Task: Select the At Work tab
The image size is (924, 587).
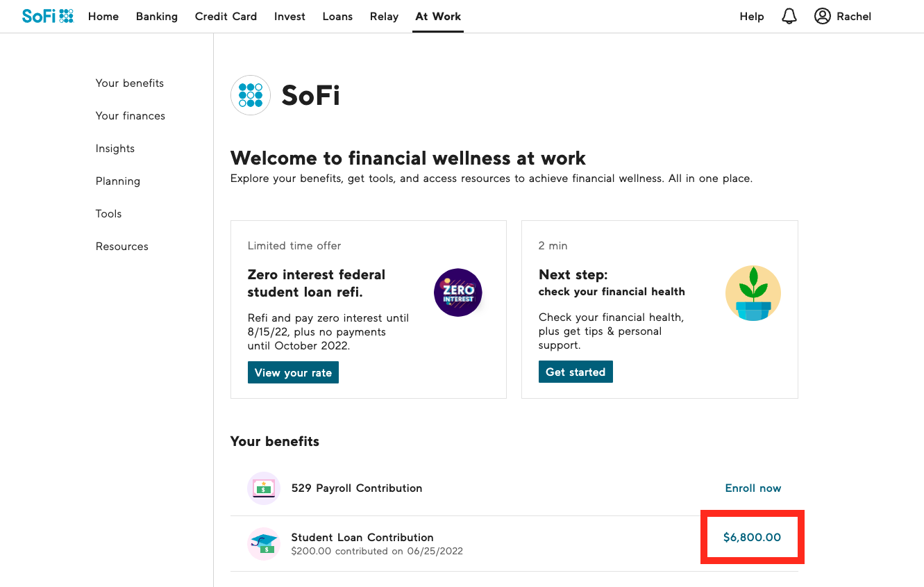Action: pos(438,17)
